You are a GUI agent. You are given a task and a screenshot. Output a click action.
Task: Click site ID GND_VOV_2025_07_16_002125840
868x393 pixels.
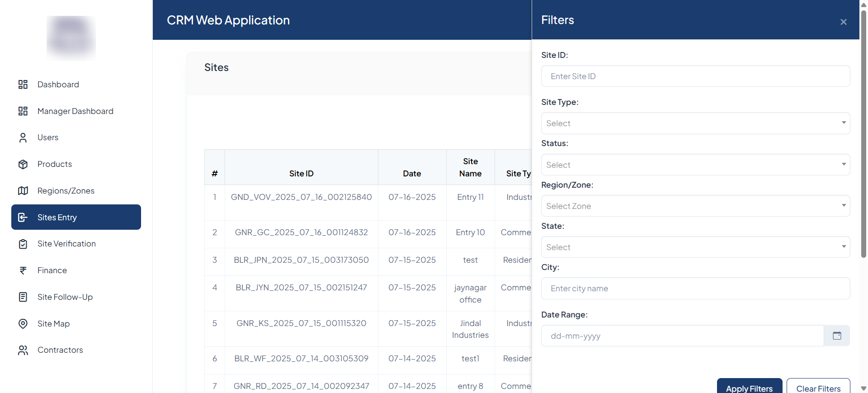pos(302,197)
